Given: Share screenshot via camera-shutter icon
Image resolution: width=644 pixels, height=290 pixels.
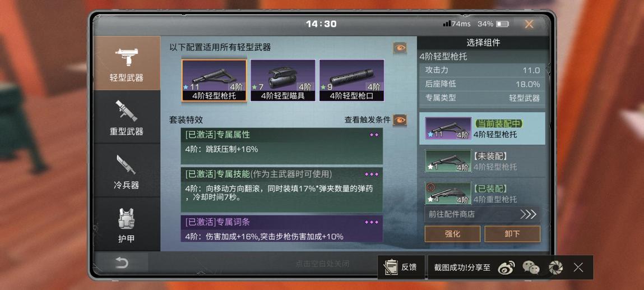Looking at the screenshot, I should (x=555, y=268).
